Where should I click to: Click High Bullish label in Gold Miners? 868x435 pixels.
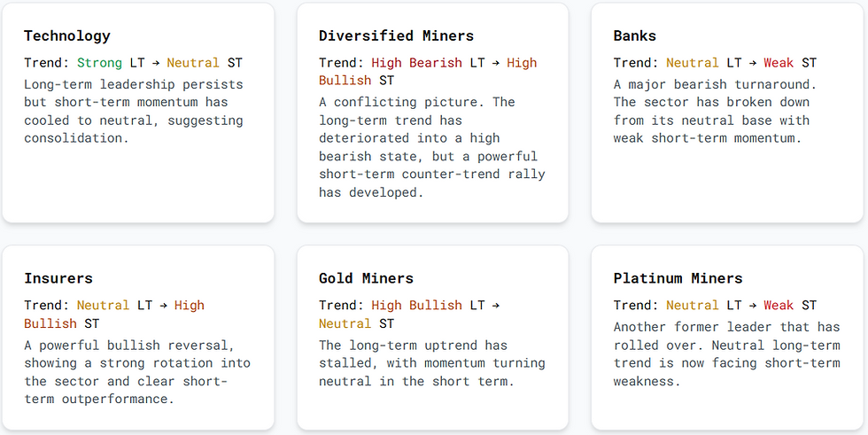[416, 306]
